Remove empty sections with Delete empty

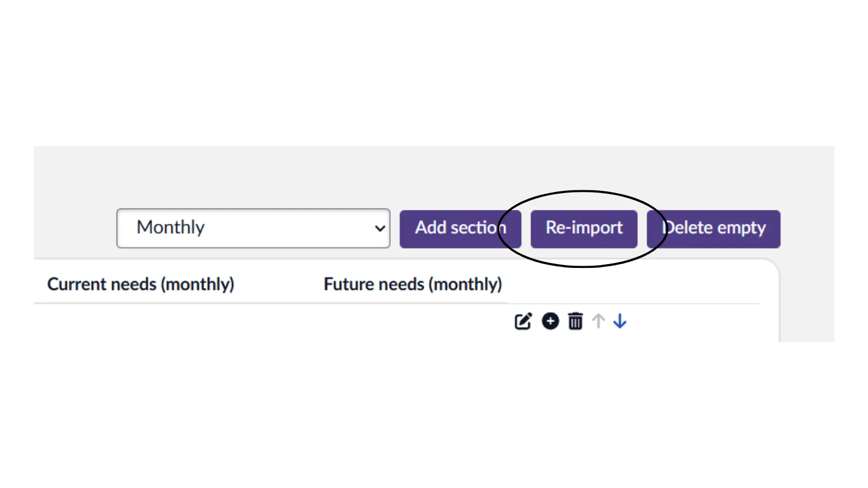(x=713, y=229)
